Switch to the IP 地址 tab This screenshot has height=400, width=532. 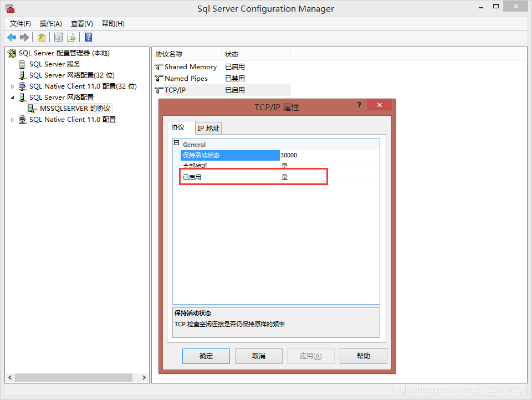point(208,128)
